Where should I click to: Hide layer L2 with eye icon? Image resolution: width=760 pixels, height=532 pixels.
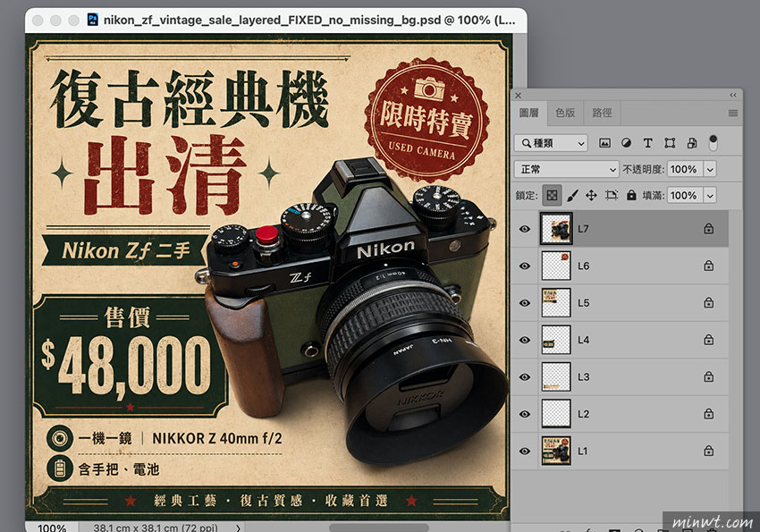click(x=525, y=414)
